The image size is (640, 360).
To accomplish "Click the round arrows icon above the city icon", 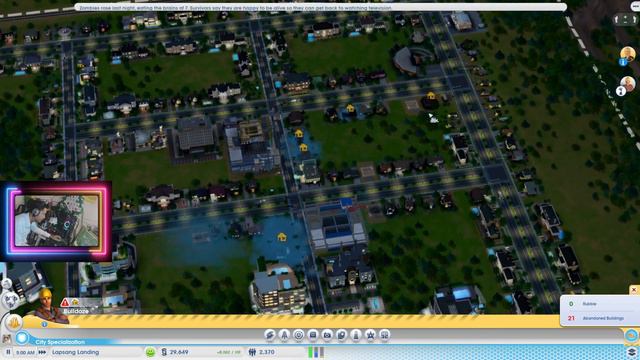I will pos(11,300).
